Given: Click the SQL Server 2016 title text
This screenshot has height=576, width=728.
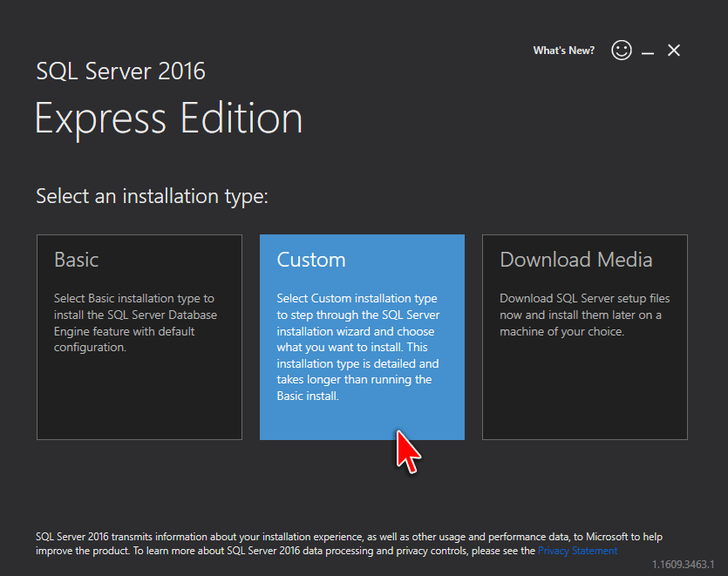Looking at the screenshot, I should coord(120,71).
